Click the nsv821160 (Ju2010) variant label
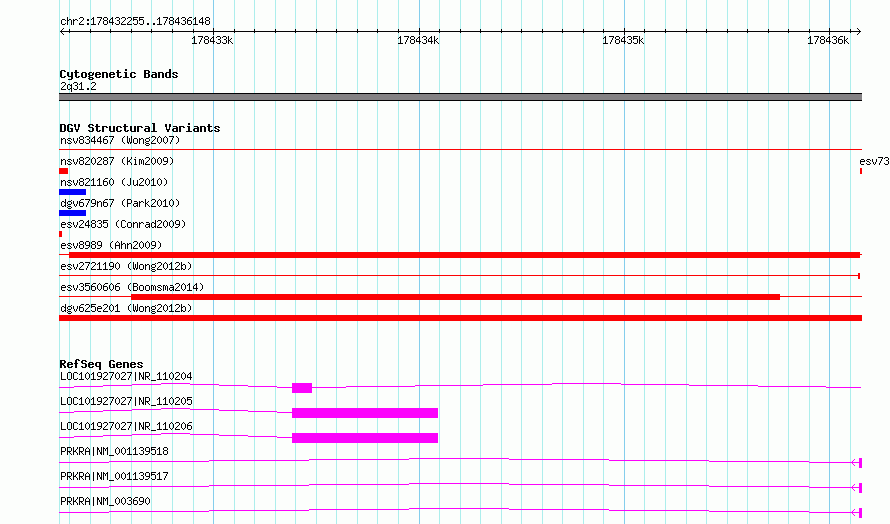This screenshot has height=524, width=890. [114, 182]
